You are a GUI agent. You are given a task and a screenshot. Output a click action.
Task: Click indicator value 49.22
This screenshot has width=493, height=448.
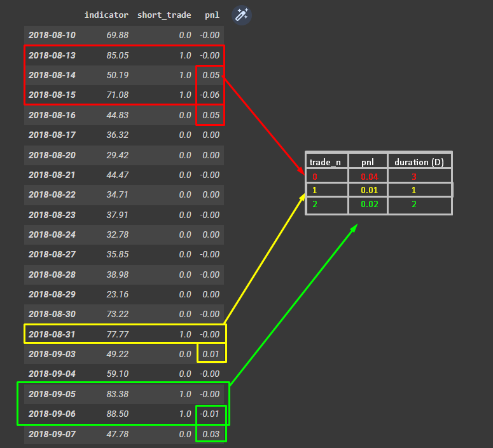tap(118, 354)
